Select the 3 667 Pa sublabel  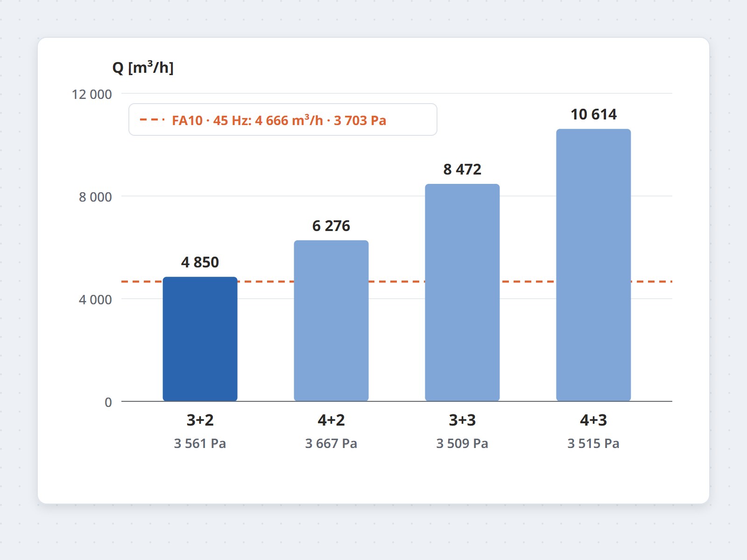pos(331,443)
